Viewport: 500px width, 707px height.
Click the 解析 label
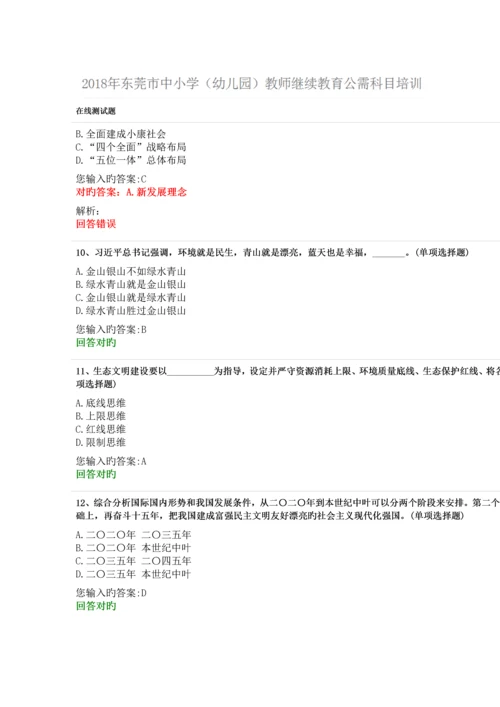(87, 211)
